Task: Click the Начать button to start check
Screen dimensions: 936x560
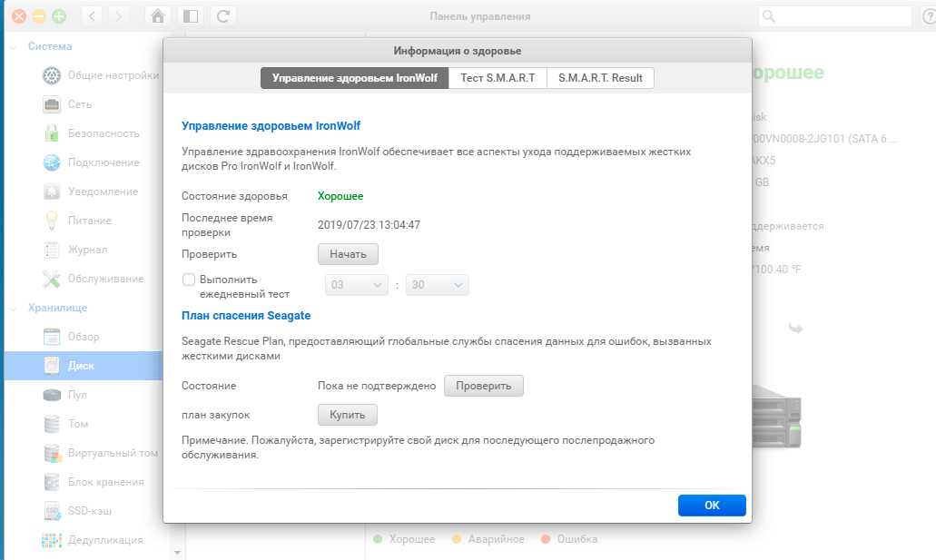Action: tap(348, 254)
